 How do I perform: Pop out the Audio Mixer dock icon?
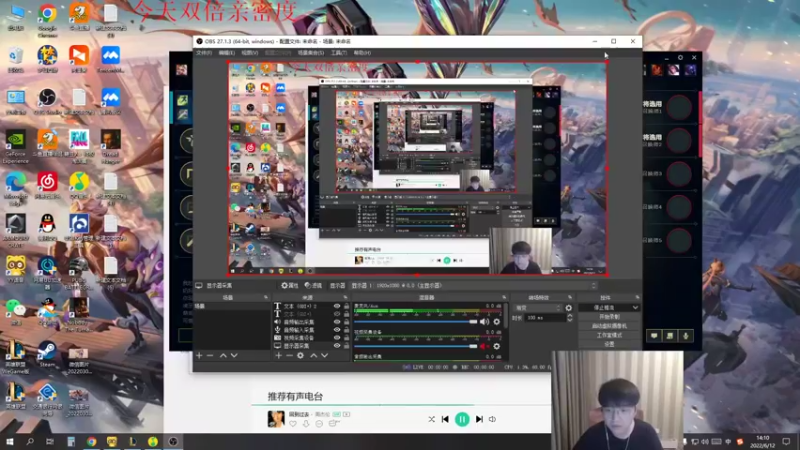click(x=504, y=297)
